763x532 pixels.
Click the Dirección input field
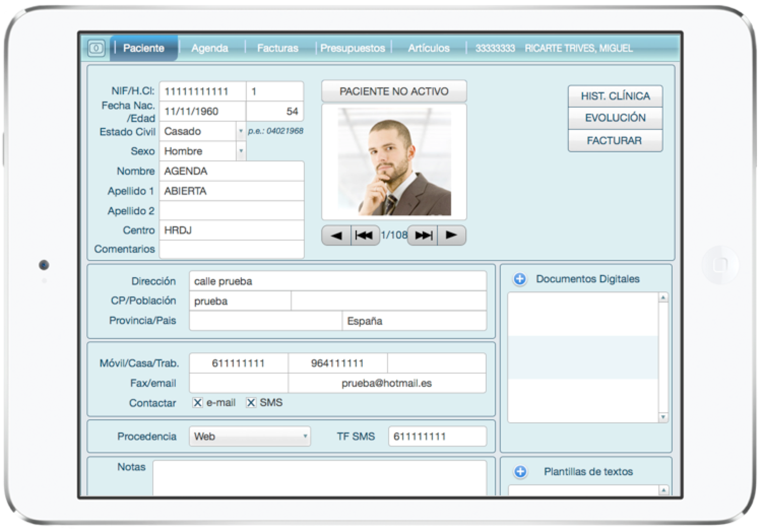pos(337,281)
